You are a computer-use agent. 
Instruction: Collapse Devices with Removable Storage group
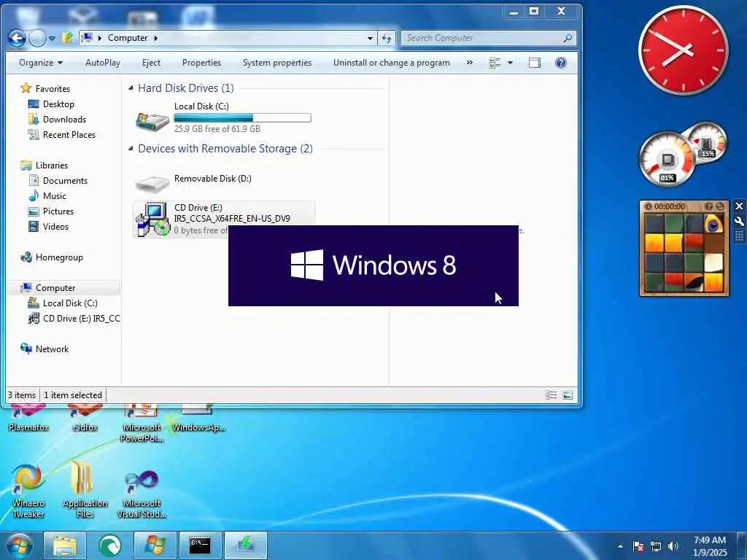pos(131,149)
